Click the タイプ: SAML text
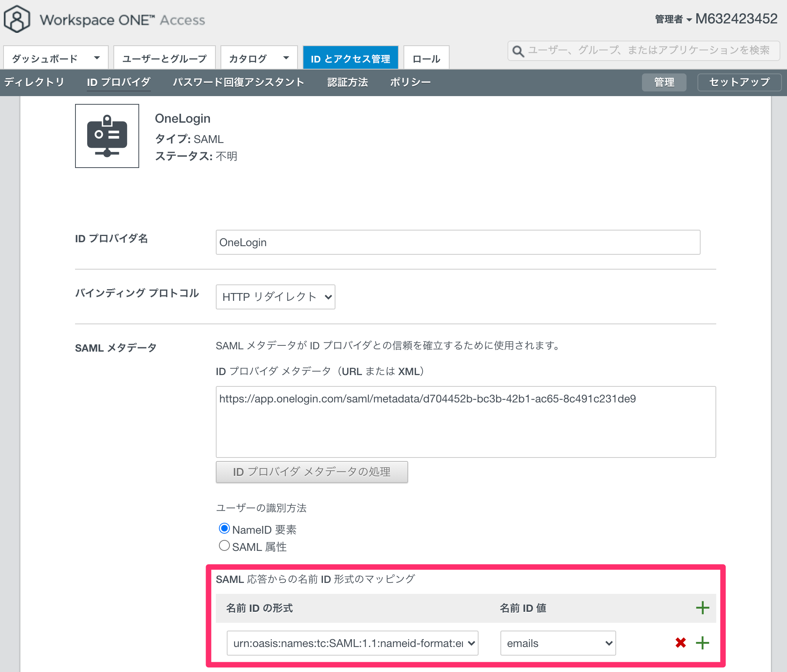The height and width of the screenshot is (672, 787). pos(189,139)
